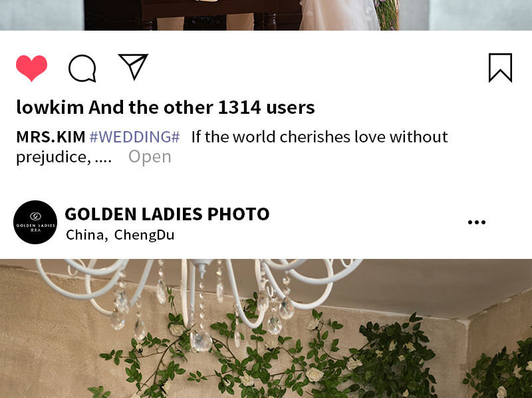View MRS.KIM profile from caption
Viewport: 532px width, 398px height.
pos(51,137)
